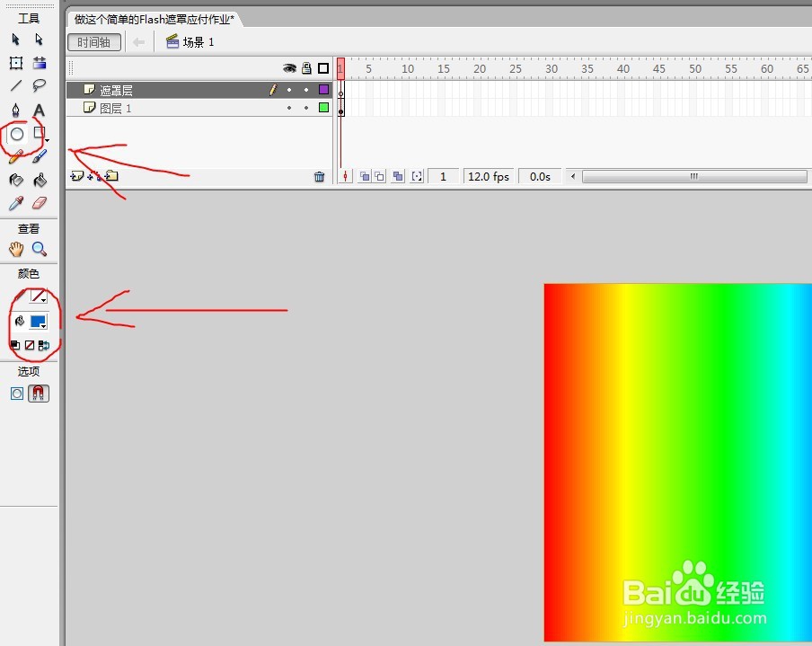812x646 pixels.
Task: Click the timeline horizontal scrollbar thumb
Action: pyautogui.click(x=694, y=177)
